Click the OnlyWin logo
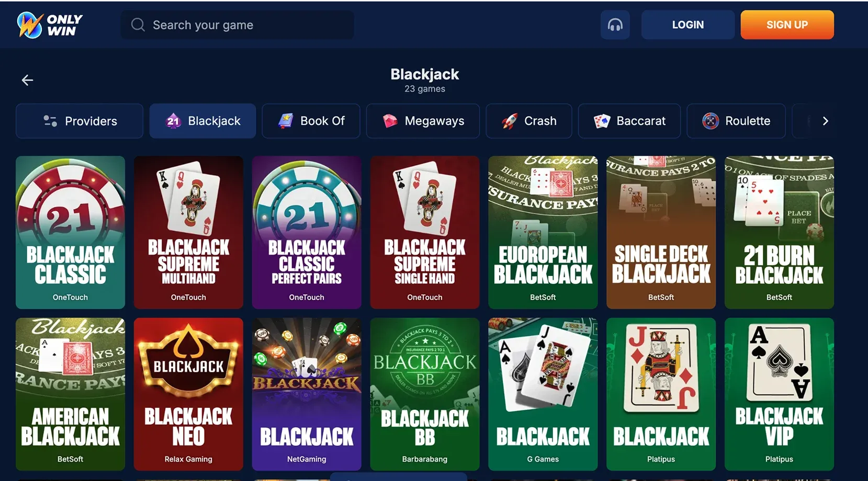The height and width of the screenshot is (481, 868). [x=50, y=25]
